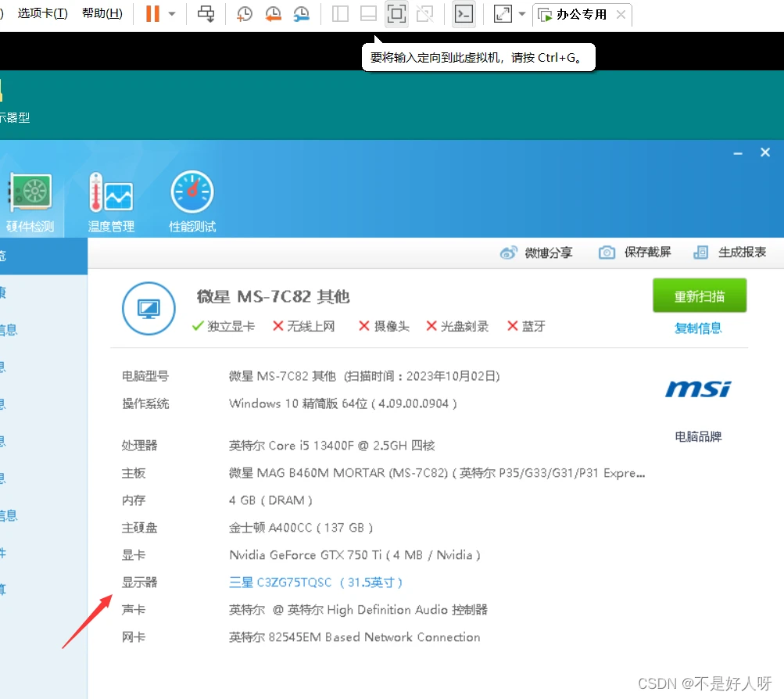The height and width of the screenshot is (699, 784).
Task: Click the 82545EM Network Connection text
Action: (355, 637)
